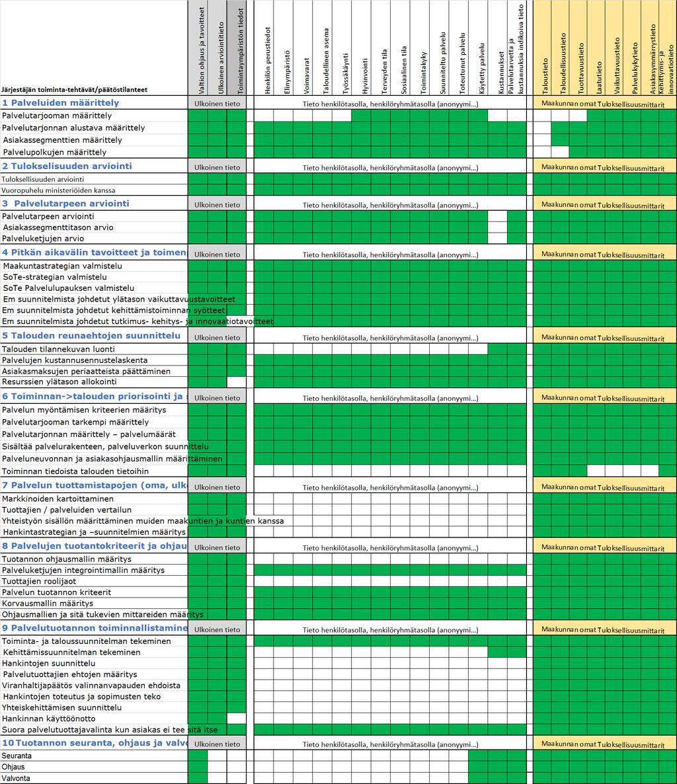Click the "Työssäkäynti" column header
This screenshot has height=784, width=677.
[x=346, y=73]
